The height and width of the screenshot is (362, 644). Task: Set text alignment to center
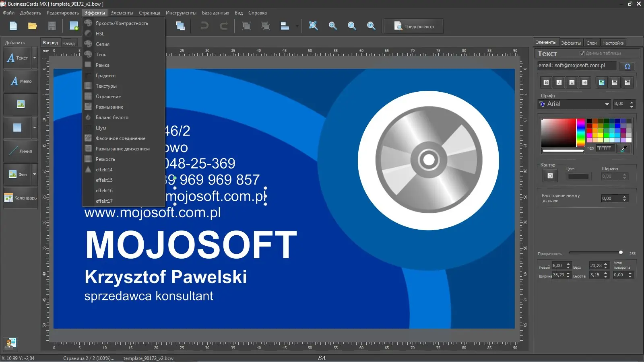[615, 82]
